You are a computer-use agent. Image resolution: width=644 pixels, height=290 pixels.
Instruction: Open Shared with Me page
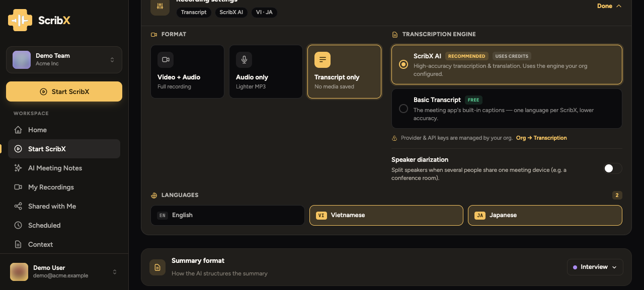coord(64,206)
